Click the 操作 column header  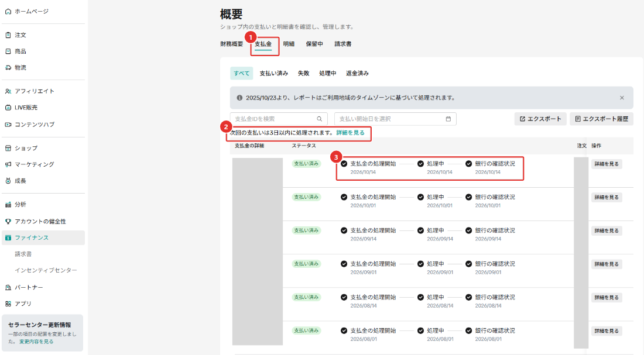click(597, 146)
